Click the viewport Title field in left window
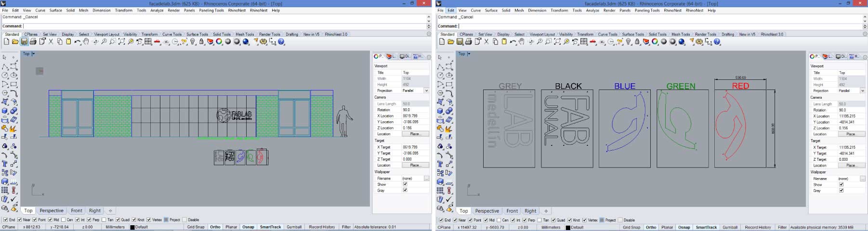Screen dimensions: 868x231 [x=415, y=72]
